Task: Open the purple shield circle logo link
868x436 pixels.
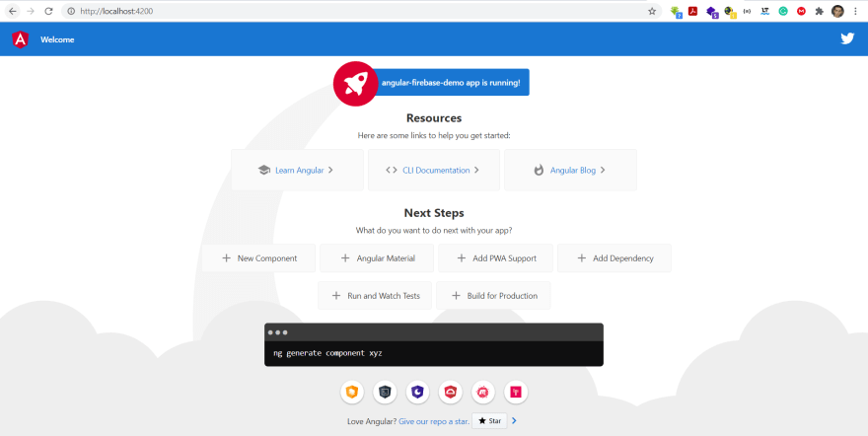Action: pyautogui.click(x=417, y=393)
